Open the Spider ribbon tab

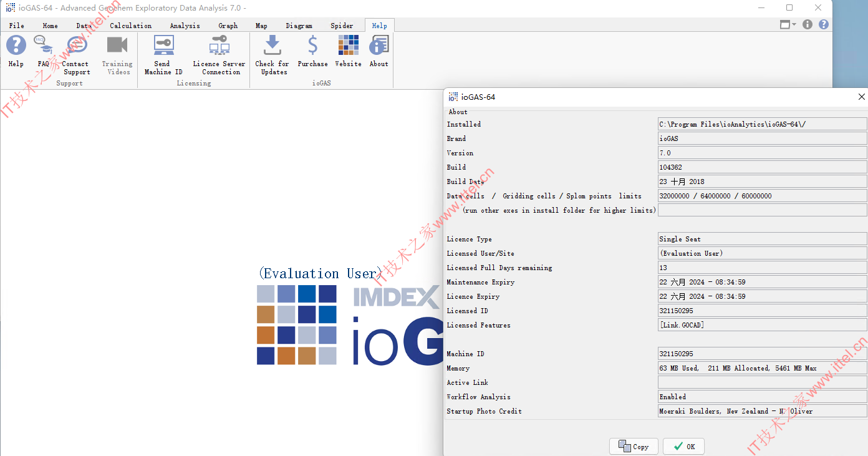[x=342, y=26]
